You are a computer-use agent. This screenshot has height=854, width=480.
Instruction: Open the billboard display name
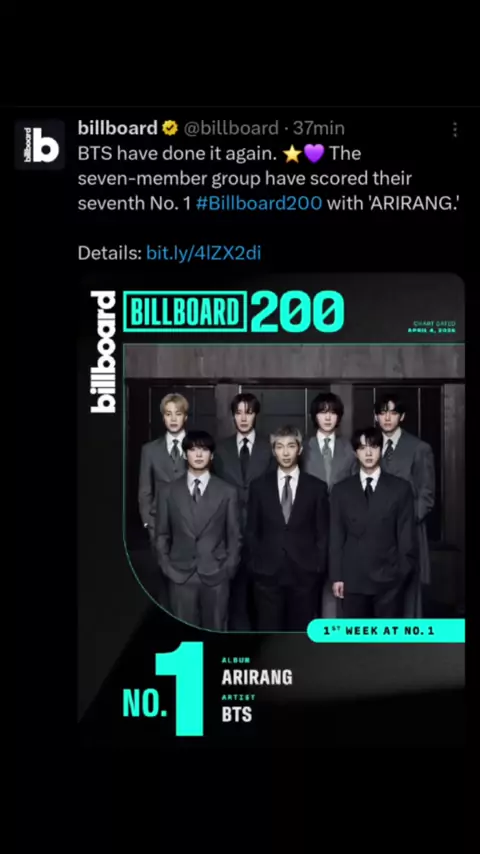118,128
